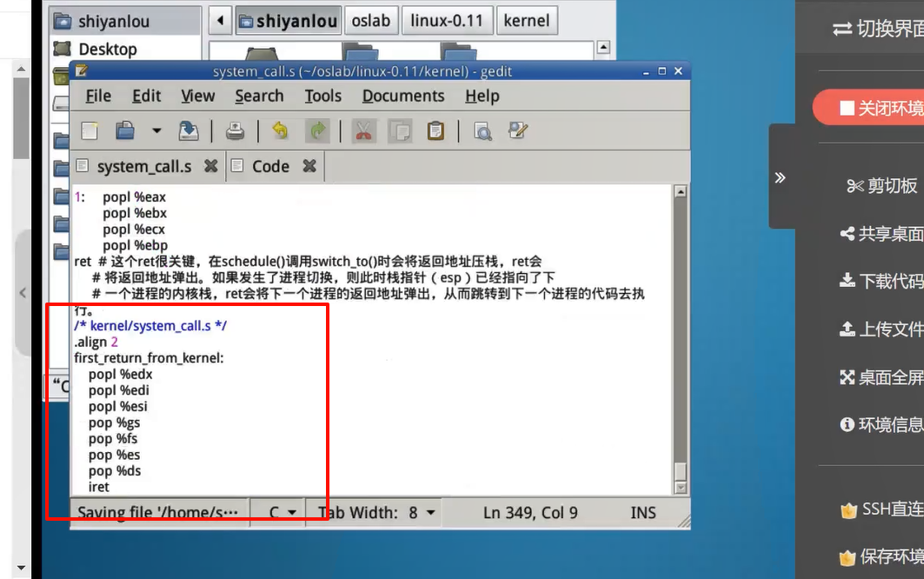Open the Documents menu
924x579 pixels.
tap(402, 96)
